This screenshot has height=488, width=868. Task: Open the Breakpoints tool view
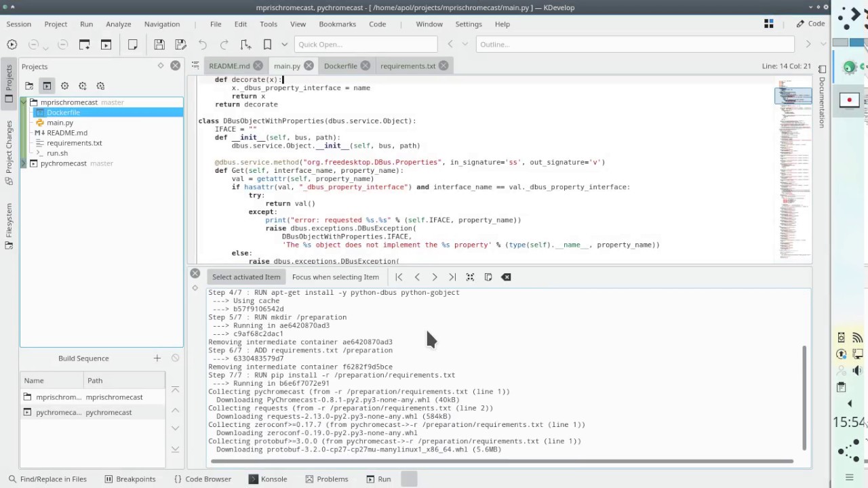pos(130,479)
